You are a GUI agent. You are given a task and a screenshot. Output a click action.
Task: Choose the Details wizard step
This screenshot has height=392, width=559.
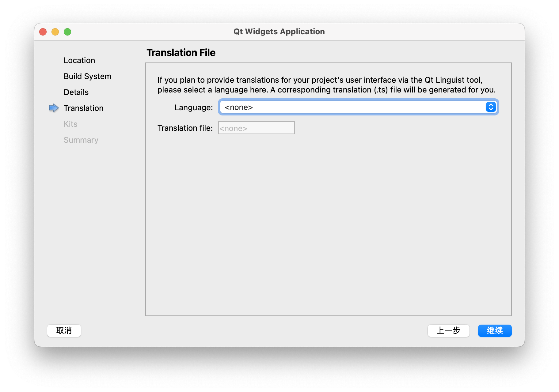76,92
